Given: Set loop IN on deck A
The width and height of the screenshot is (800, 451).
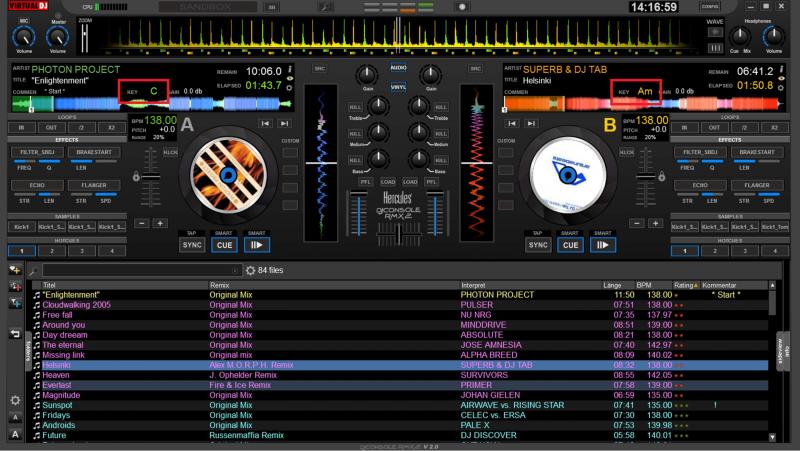Looking at the screenshot, I should [21, 128].
